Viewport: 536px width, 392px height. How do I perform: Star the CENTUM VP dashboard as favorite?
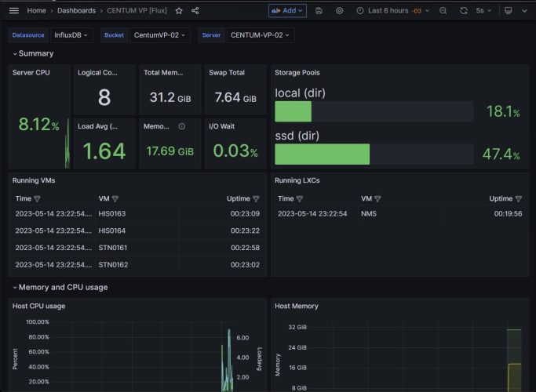pyautogui.click(x=179, y=11)
